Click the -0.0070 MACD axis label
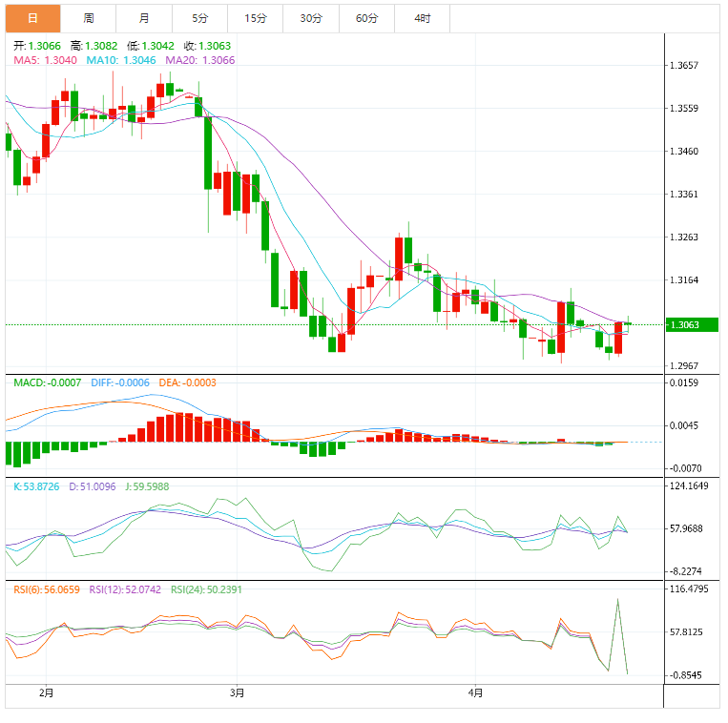The image size is (728, 723). 686,468
